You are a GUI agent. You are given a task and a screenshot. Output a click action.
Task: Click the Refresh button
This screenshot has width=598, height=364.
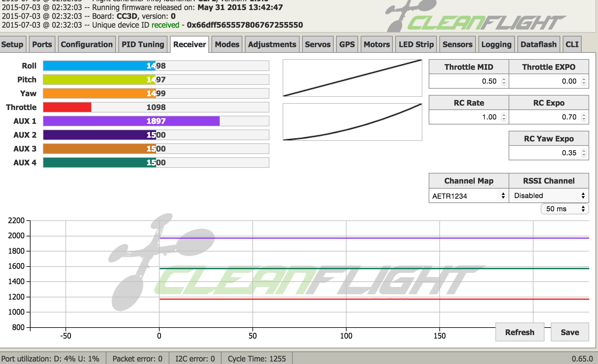click(x=520, y=332)
